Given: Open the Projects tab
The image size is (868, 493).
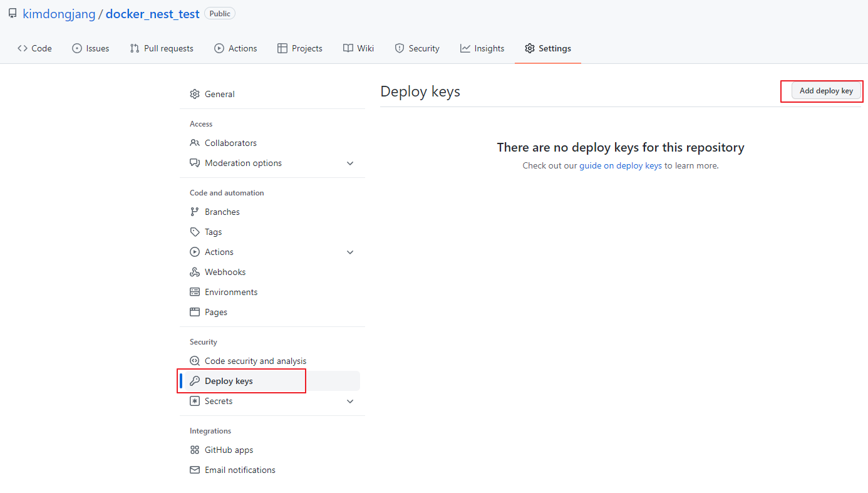Looking at the screenshot, I should coord(300,48).
